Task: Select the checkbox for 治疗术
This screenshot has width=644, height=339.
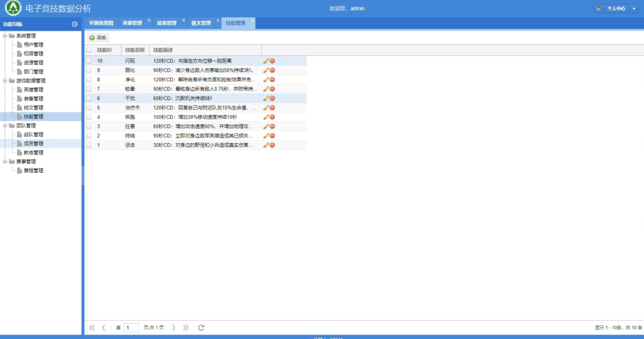Action: [x=89, y=107]
